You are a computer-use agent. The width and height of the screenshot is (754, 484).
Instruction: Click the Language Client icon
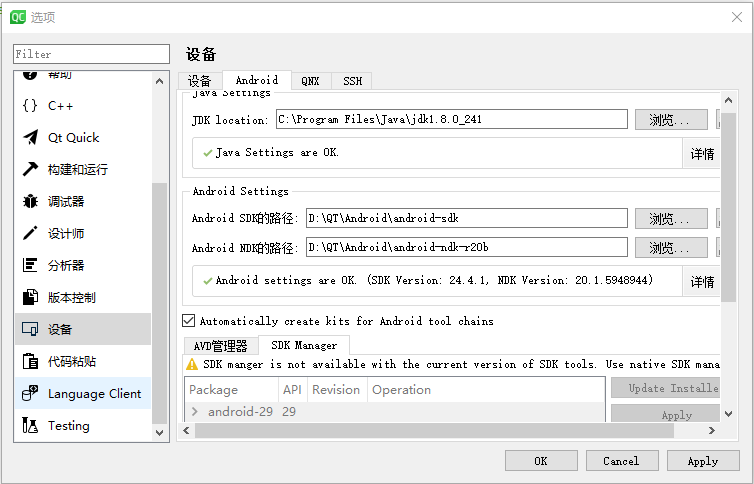click(30, 393)
